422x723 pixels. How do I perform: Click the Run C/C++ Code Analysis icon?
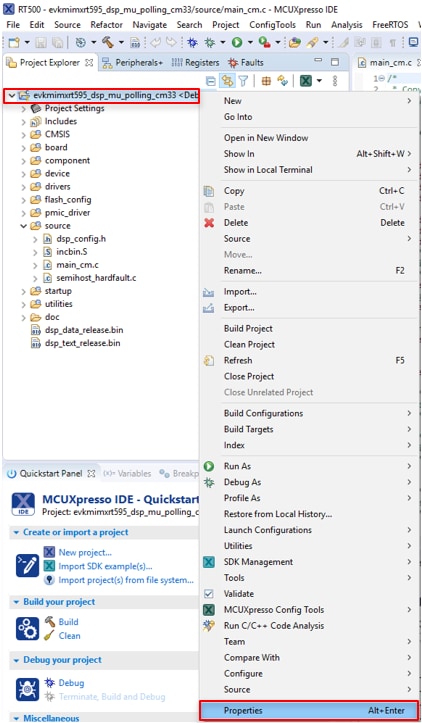pyautogui.click(x=209, y=626)
